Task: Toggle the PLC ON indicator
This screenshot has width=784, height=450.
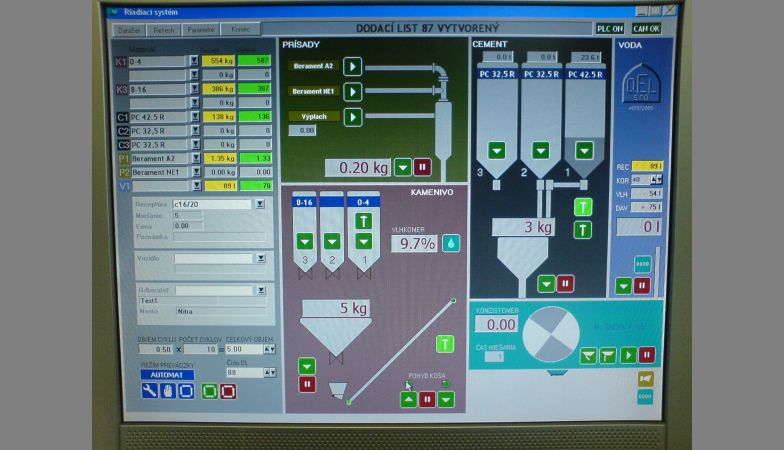Action: pos(609,29)
